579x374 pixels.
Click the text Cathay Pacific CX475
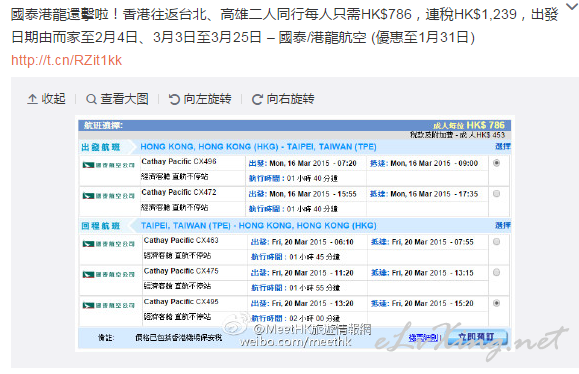pos(181,271)
